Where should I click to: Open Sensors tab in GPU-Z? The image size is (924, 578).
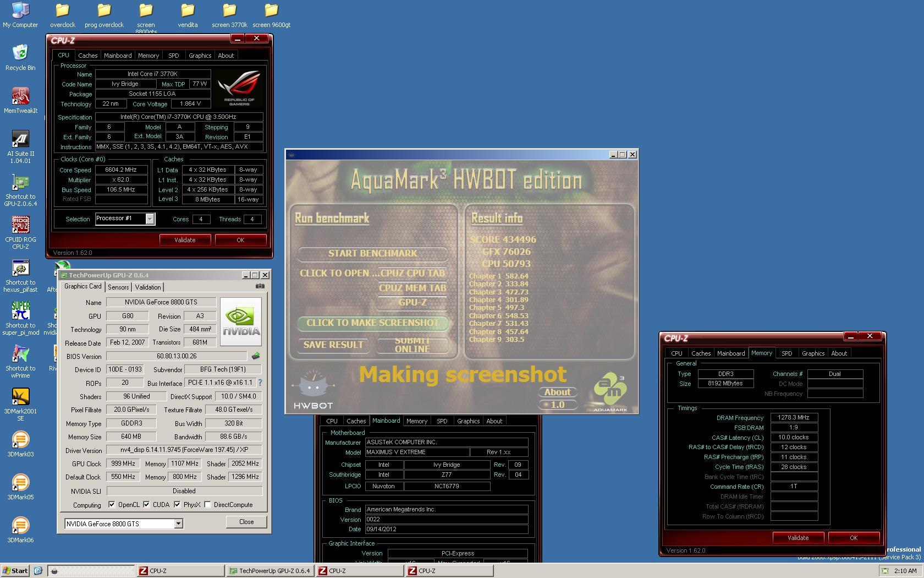[118, 287]
